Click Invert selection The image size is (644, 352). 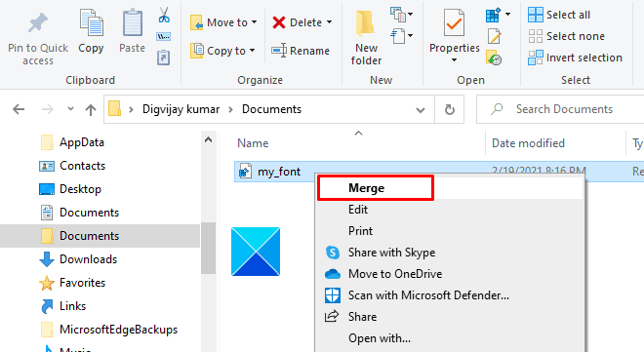pos(575,58)
